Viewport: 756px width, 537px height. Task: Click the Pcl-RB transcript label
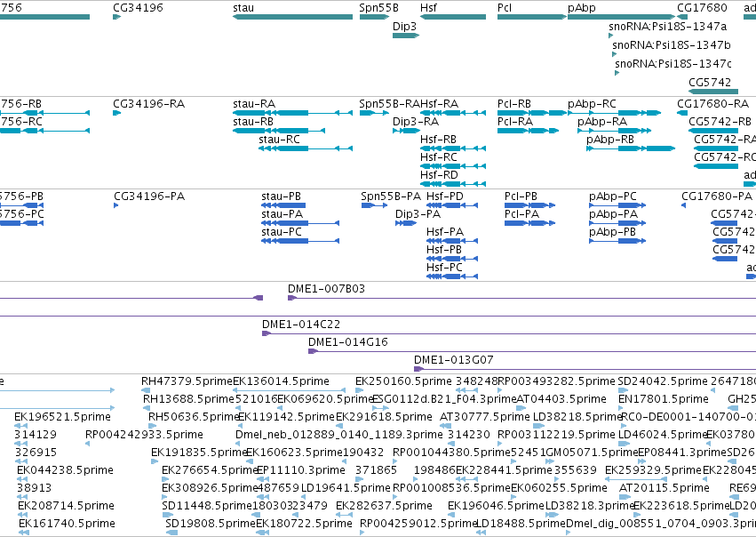(x=514, y=104)
